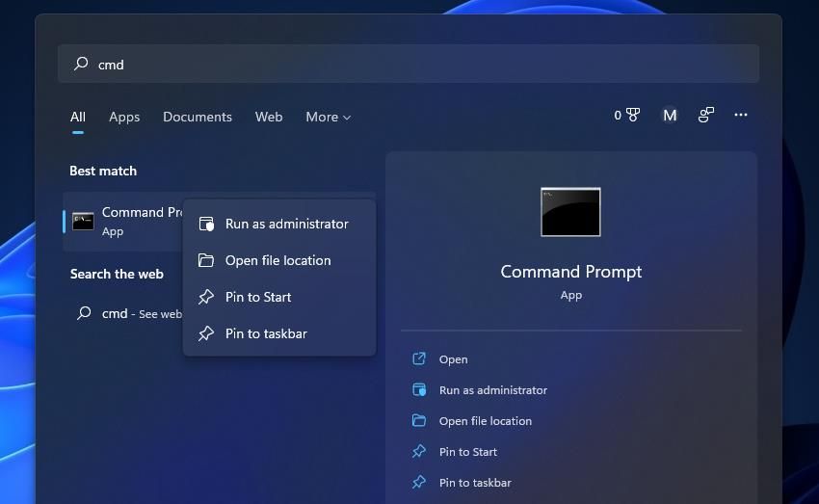This screenshot has width=819, height=504.
Task: Click the folder icon in context menu
Action: point(206,260)
